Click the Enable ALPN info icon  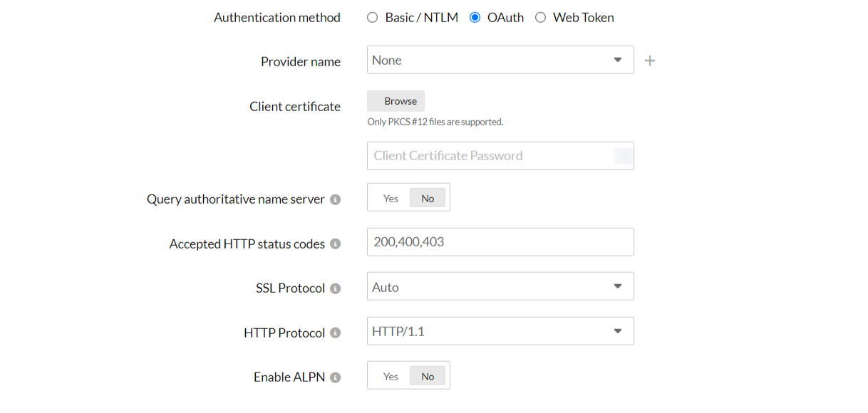335,377
